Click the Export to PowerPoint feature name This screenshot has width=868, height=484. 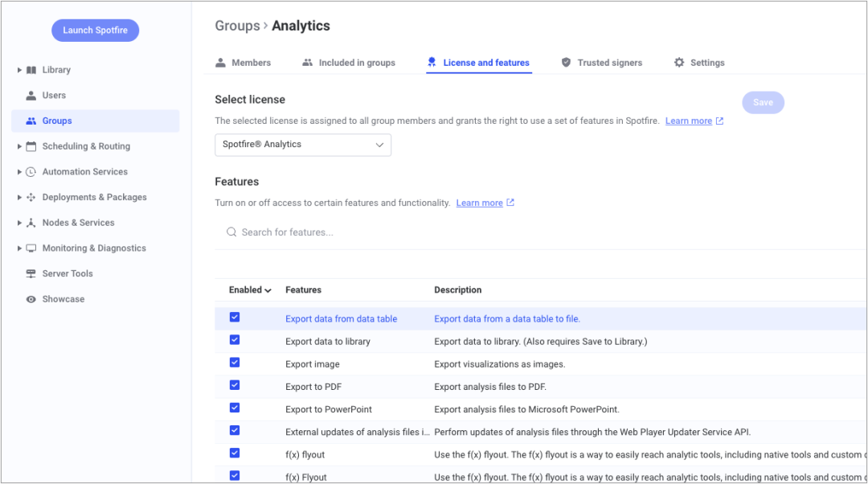pyautogui.click(x=329, y=410)
